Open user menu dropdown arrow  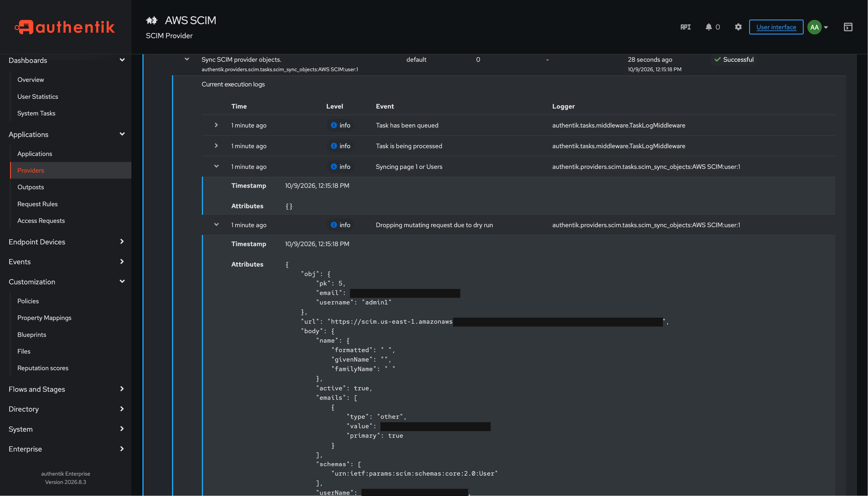(x=826, y=27)
